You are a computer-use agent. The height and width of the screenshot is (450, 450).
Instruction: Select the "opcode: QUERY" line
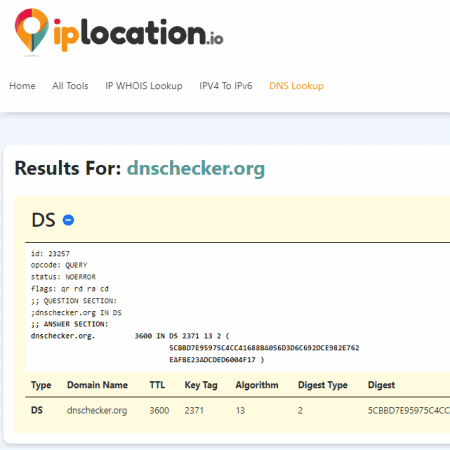pos(59,265)
